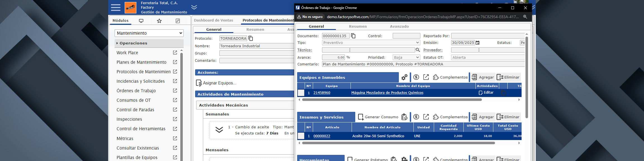Open the Máquina Mezcladora de Productos Químicos link

(387, 93)
